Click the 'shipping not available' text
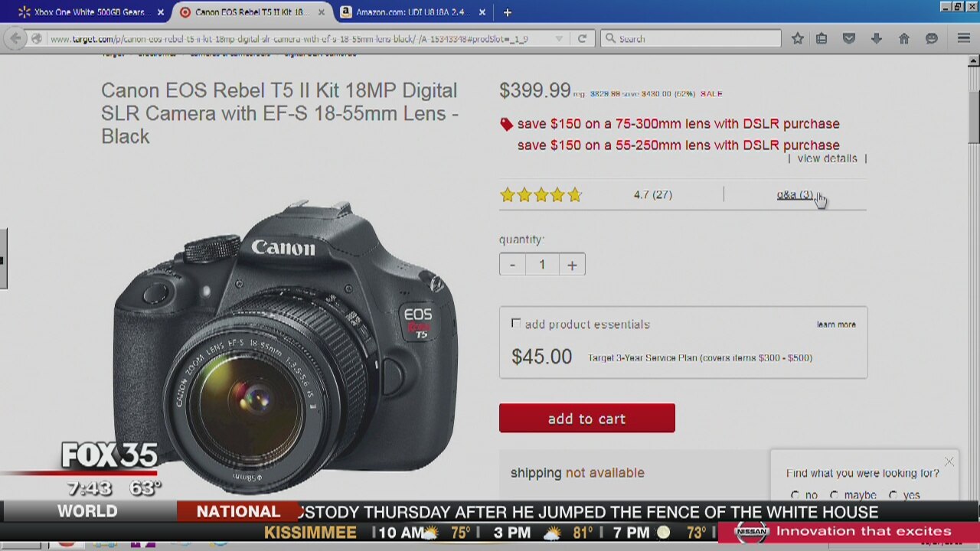 point(577,473)
